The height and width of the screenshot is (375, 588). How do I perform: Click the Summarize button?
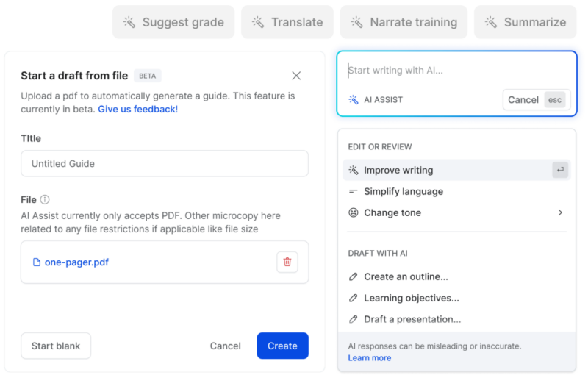[526, 22]
